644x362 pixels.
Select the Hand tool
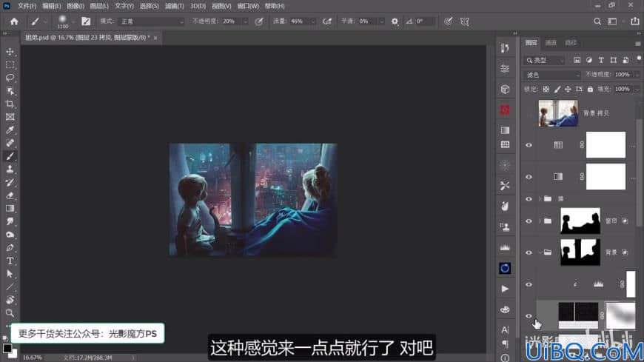[10, 300]
